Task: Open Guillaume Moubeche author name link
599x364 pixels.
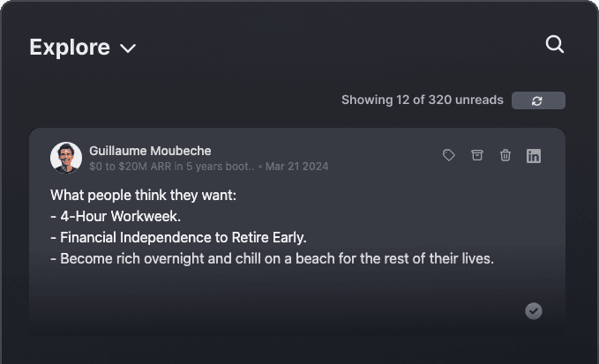Action: (x=150, y=151)
